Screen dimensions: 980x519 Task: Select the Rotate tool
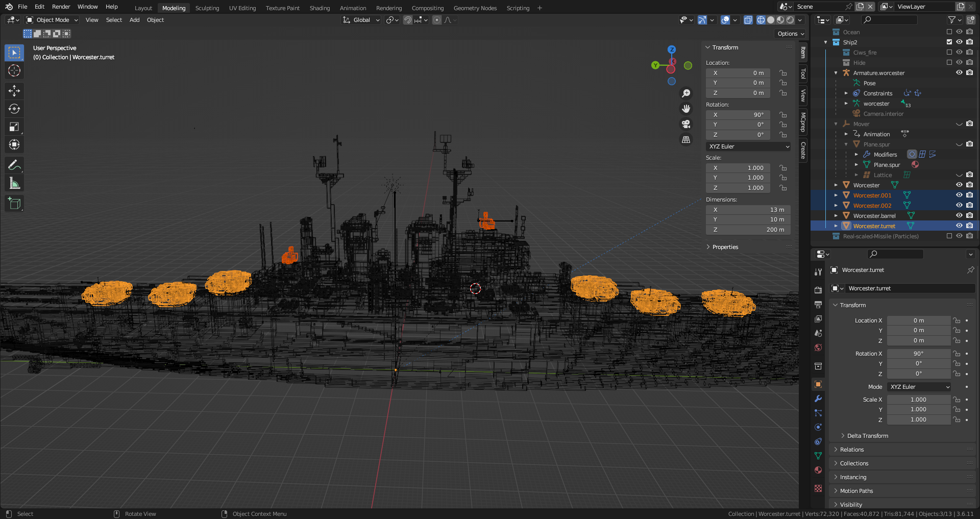pyautogui.click(x=14, y=109)
